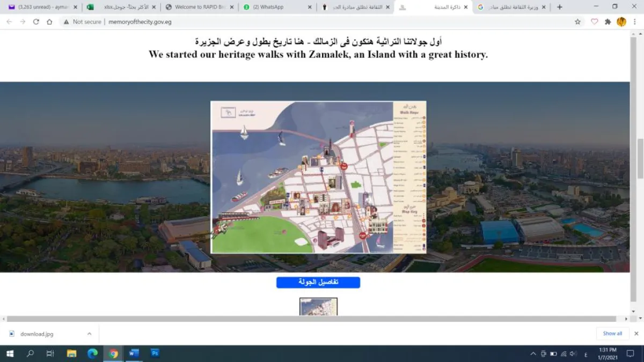This screenshot has height=362, width=644.
Task: Expand download.jpg options chevron
Action: 89,334
